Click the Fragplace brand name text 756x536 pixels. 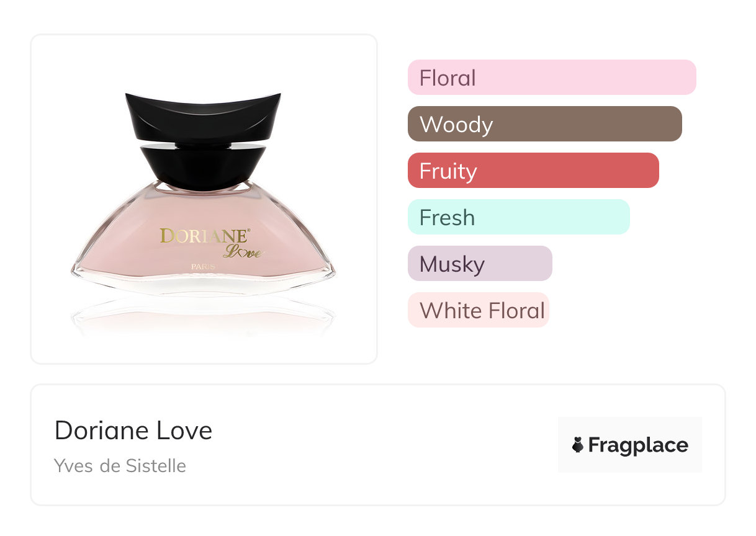[x=638, y=445]
